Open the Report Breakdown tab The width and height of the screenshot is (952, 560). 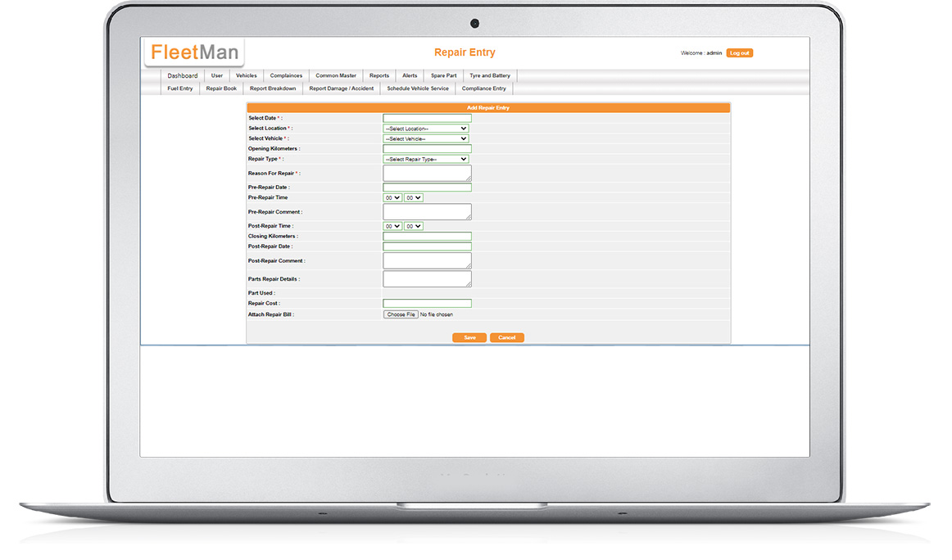[x=273, y=88]
